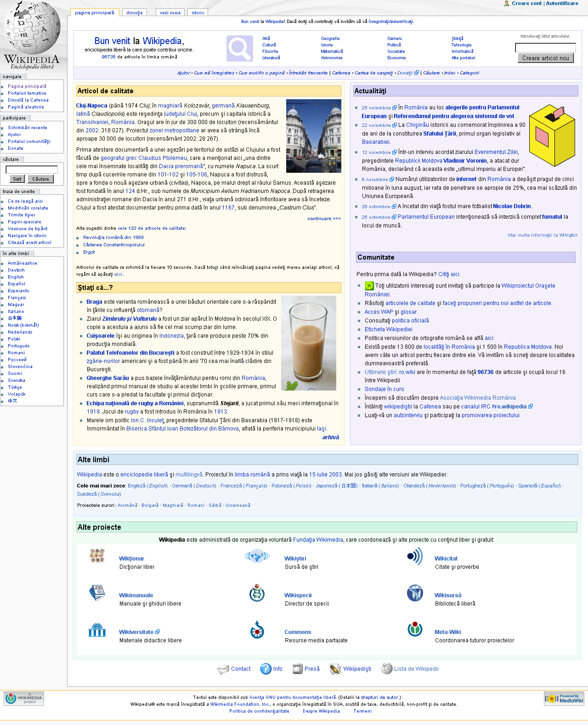
Task: Open the Cluj-Napoca article link
Action: [91, 106]
